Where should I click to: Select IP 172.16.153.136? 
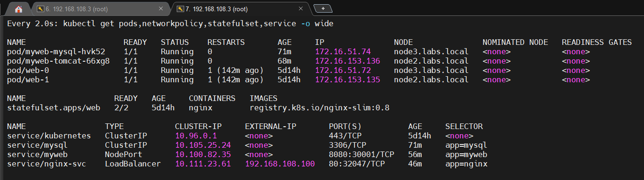coord(347,61)
